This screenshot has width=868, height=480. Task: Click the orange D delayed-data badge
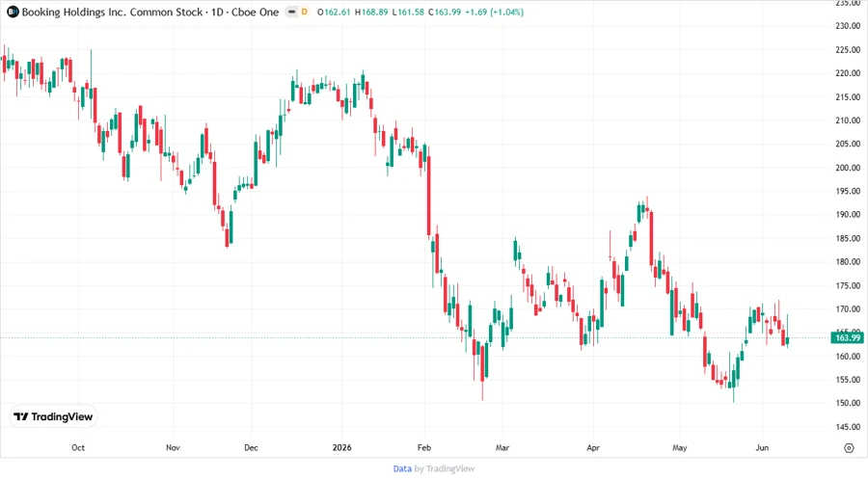304,12
